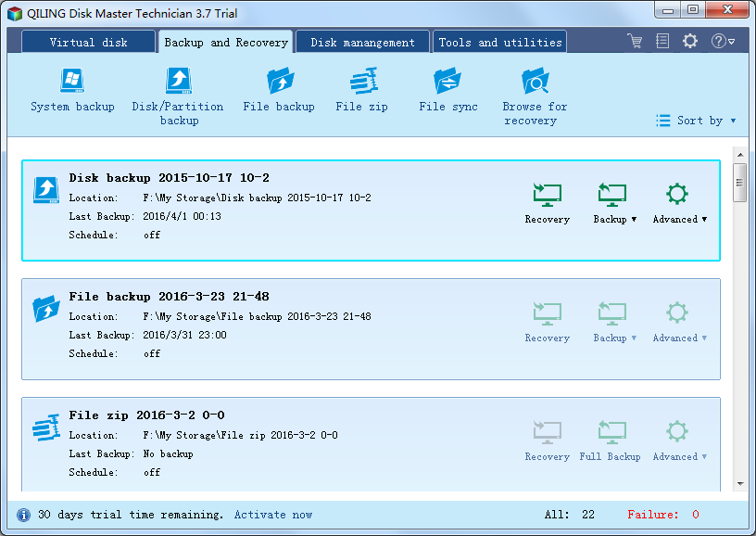Screen dimensions: 756x536
Task: Select Backup and Recovery tab
Action: (226, 43)
